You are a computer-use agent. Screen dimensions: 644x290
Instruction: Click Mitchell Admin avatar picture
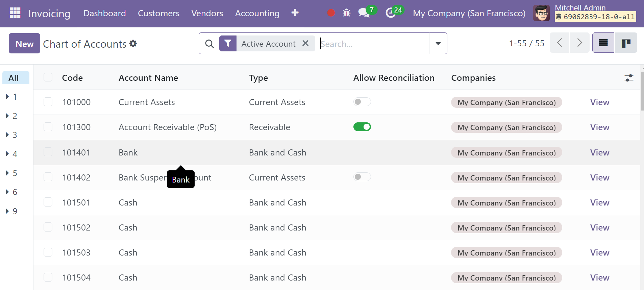[541, 13]
